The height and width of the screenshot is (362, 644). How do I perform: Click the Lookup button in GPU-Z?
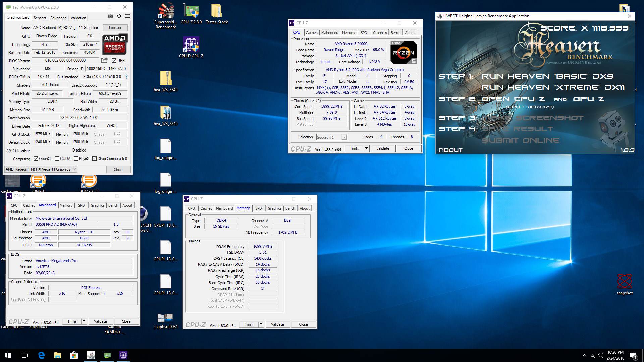[x=115, y=28]
